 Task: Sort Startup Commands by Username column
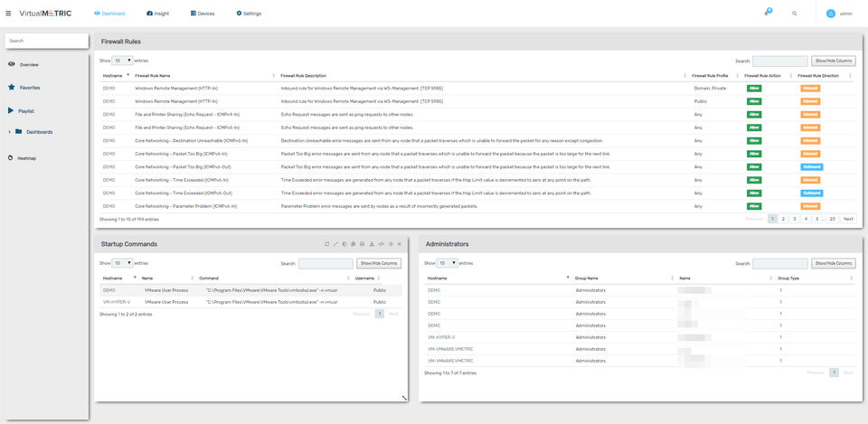[364, 278]
